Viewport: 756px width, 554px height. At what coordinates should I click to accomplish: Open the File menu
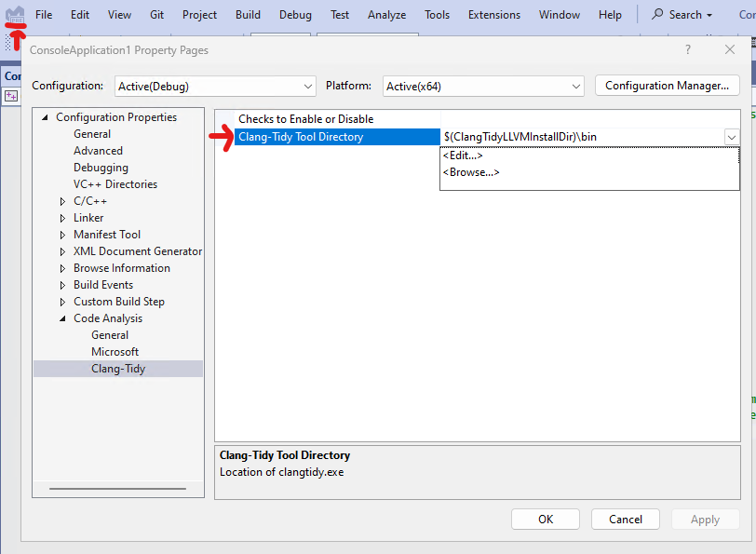tap(44, 15)
